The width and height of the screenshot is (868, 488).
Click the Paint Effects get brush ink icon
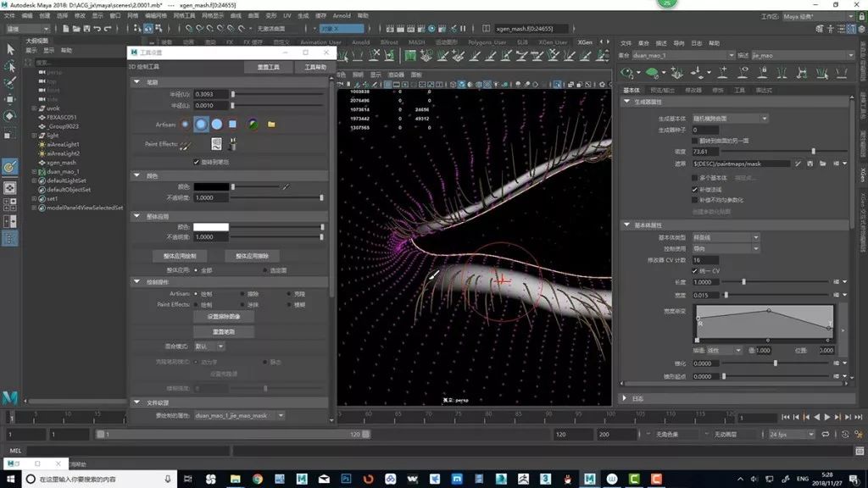pyautogui.click(x=232, y=144)
